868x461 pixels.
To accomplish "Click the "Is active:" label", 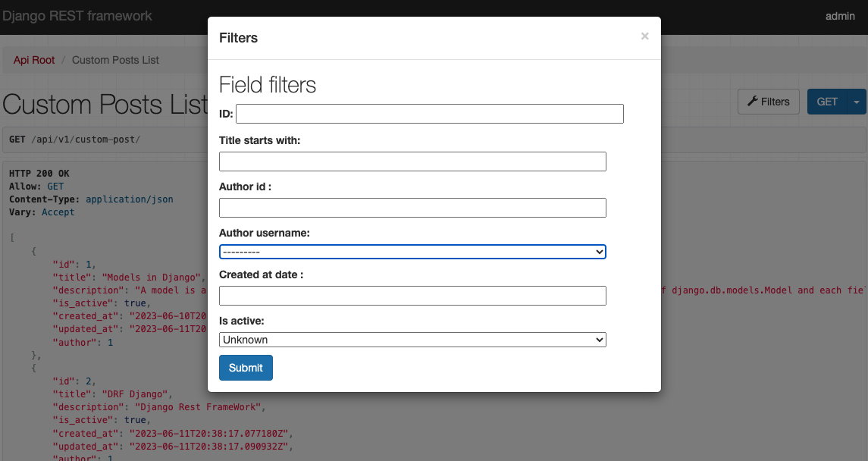I will (242, 321).
